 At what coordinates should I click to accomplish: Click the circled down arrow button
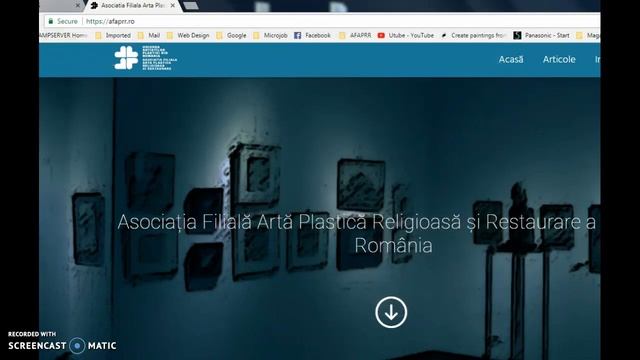391,312
